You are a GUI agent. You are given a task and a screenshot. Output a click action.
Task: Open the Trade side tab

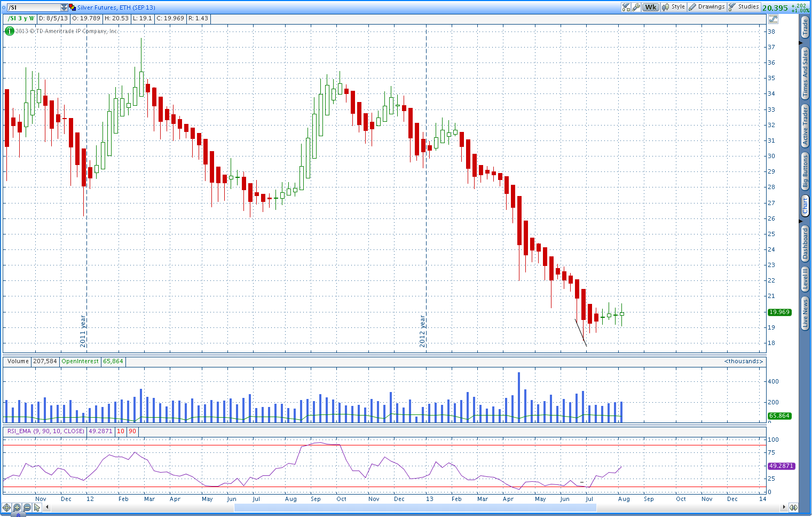[x=805, y=27]
